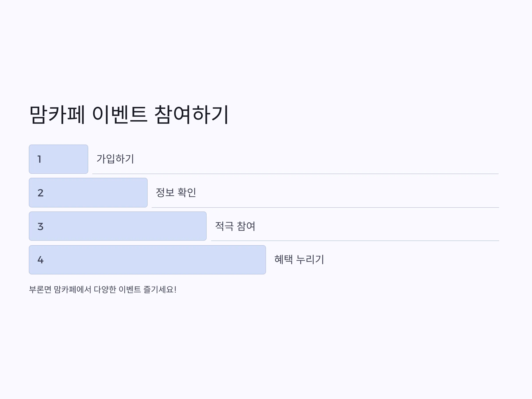
Task: Click the blue step 3 bar
Action: 118,226
